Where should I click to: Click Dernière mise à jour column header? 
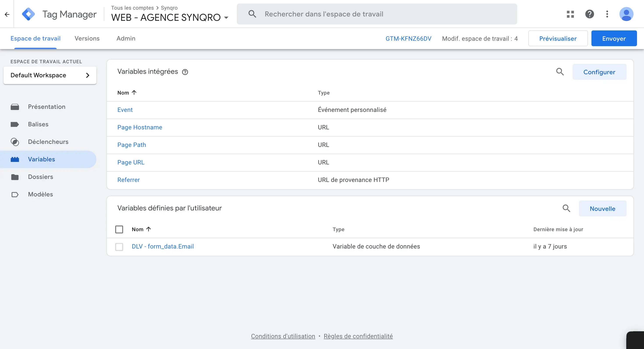coord(558,229)
